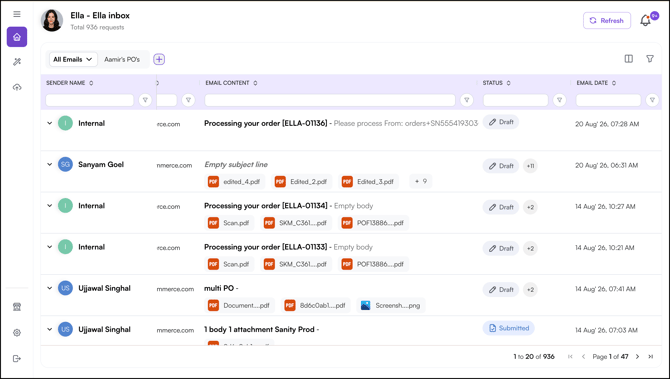Open the telephone support icon in sidebar

point(17,307)
